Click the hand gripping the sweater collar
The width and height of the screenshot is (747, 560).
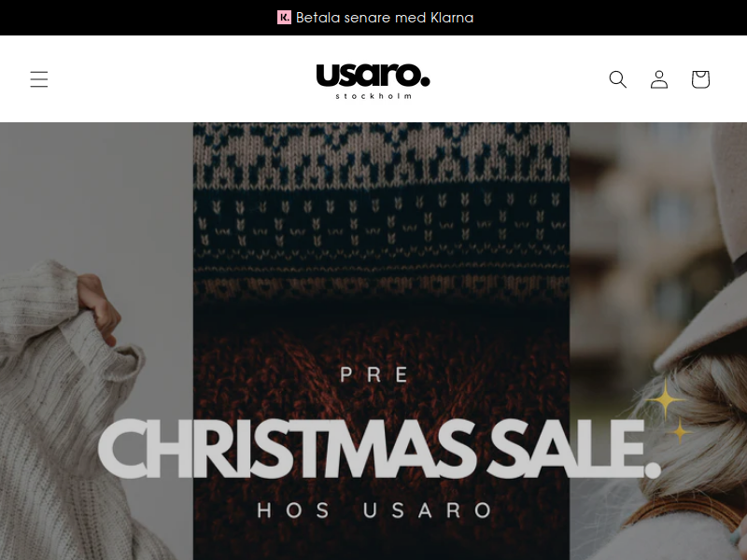(99, 306)
